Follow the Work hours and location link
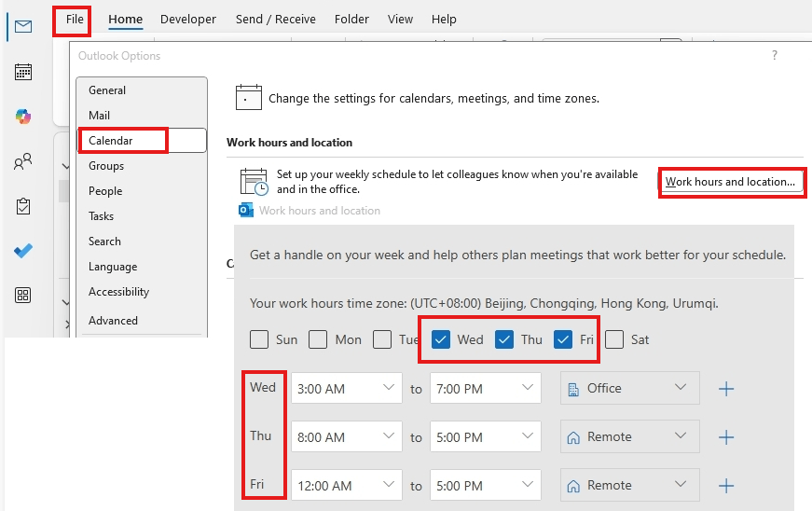This screenshot has height=511, width=812. click(x=320, y=211)
